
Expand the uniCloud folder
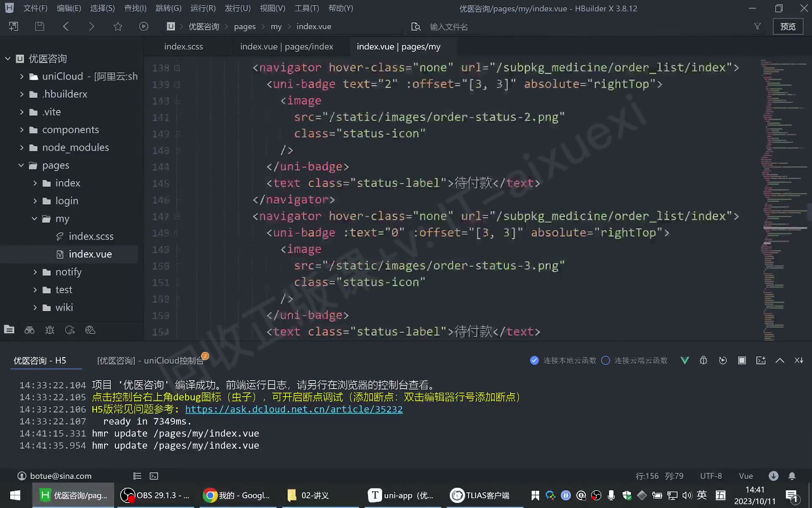point(22,76)
